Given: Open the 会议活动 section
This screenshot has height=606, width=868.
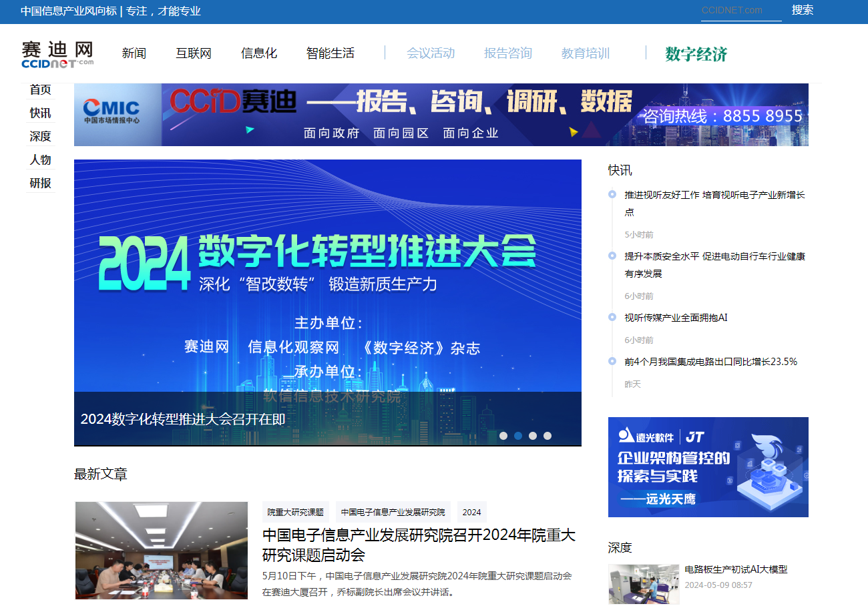Looking at the screenshot, I should tap(431, 53).
